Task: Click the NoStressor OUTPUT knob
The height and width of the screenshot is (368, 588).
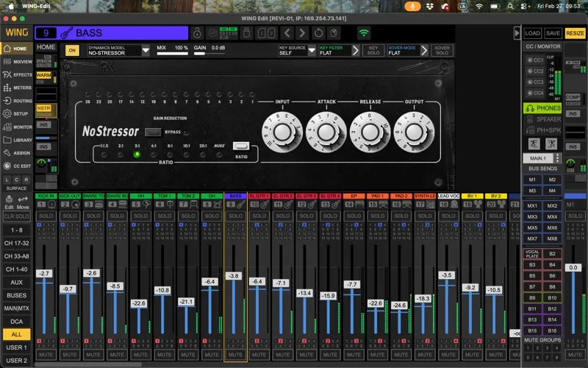Action: 414,132
